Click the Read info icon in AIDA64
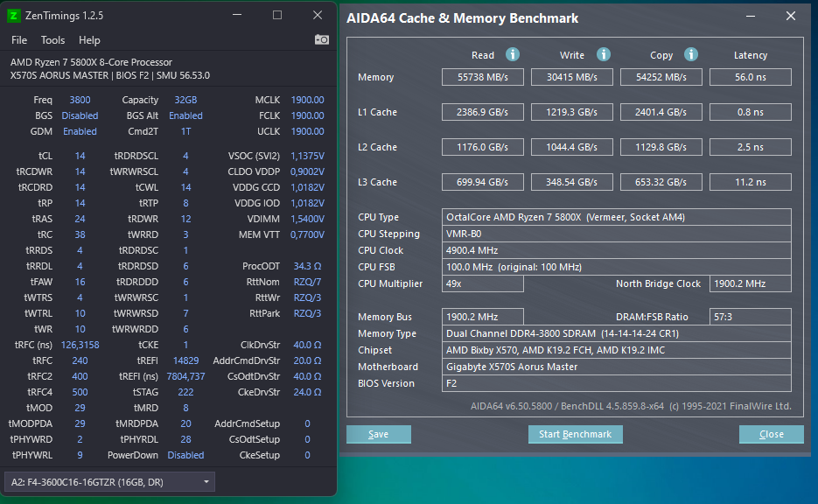Screen dimensions: 818x504 pyautogui.click(x=513, y=54)
